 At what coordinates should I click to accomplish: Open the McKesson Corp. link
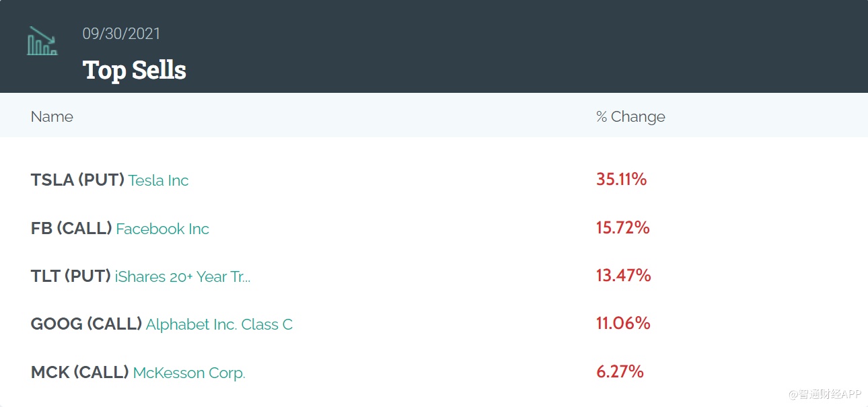click(189, 373)
